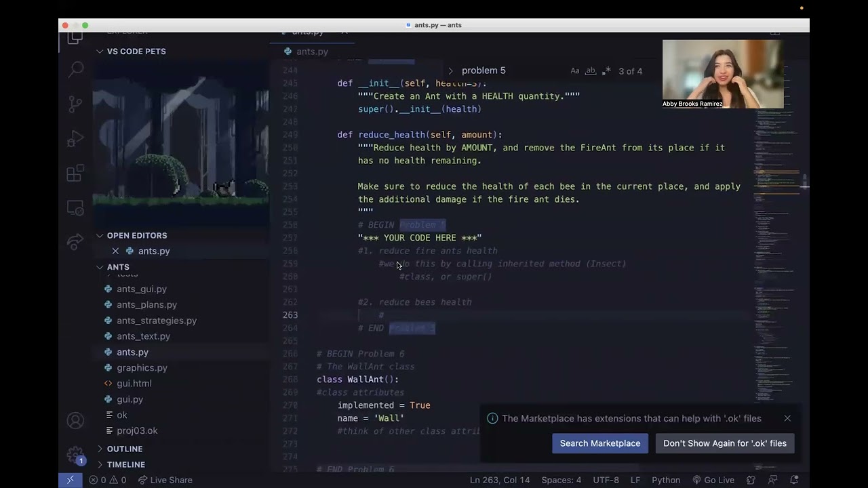Open graphics.py in the explorer
This screenshot has width=868, height=488.
142,367
